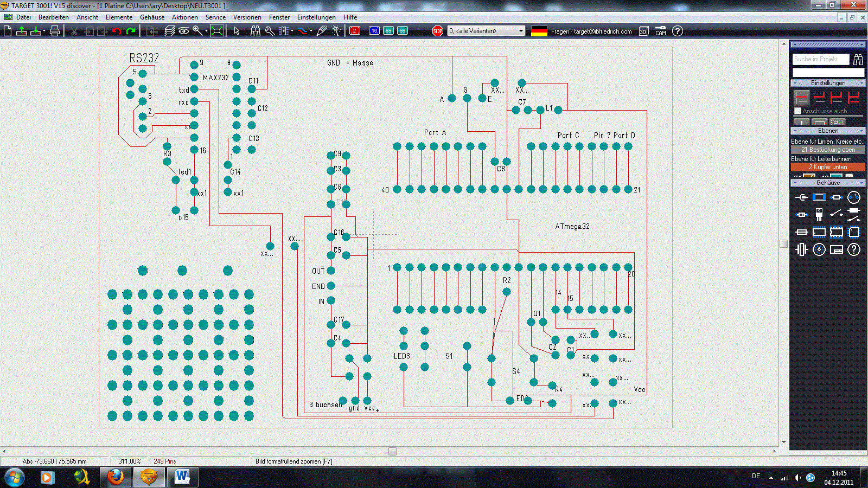Click the blue layer 16 button
Screen dimensions: 868x488
tap(374, 31)
